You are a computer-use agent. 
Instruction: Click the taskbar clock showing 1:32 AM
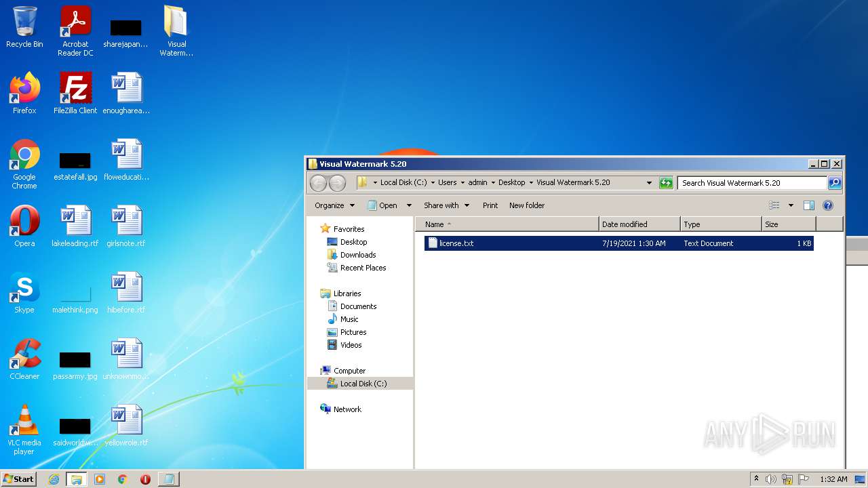point(833,479)
